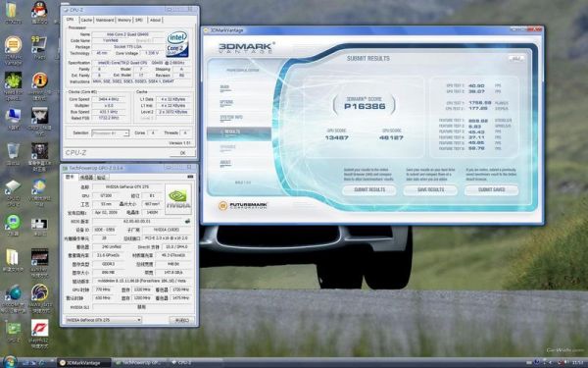Open SYSTEM INFO section in 3DMark sidebar

click(231, 118)
